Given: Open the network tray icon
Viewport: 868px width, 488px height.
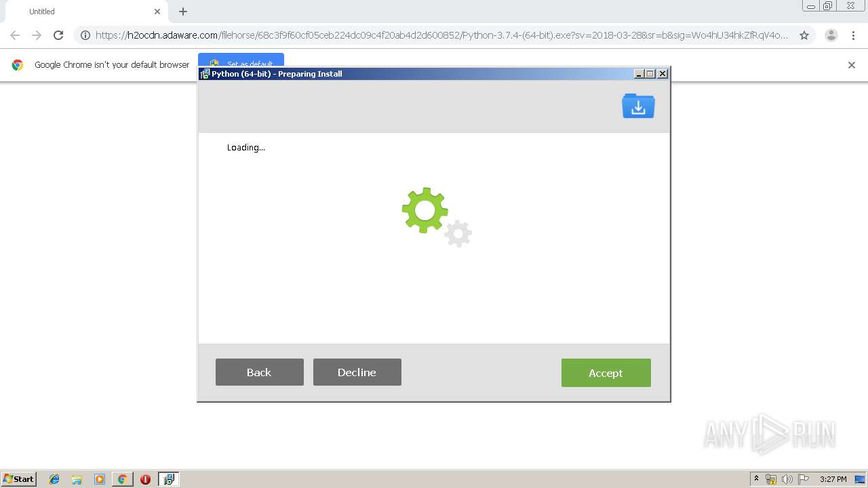Looking at the screenshot, I should click(771, 479).
